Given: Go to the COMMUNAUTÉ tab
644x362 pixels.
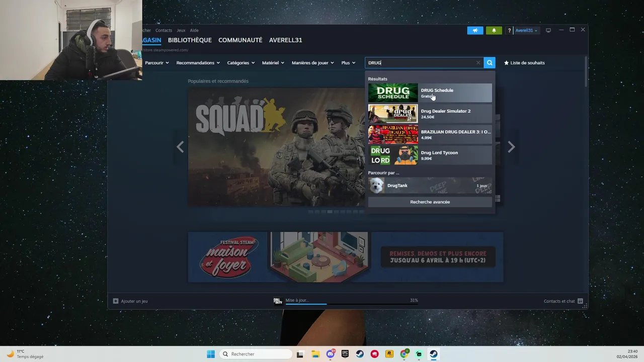Looking at the screenshot, I should coord(240,40).
